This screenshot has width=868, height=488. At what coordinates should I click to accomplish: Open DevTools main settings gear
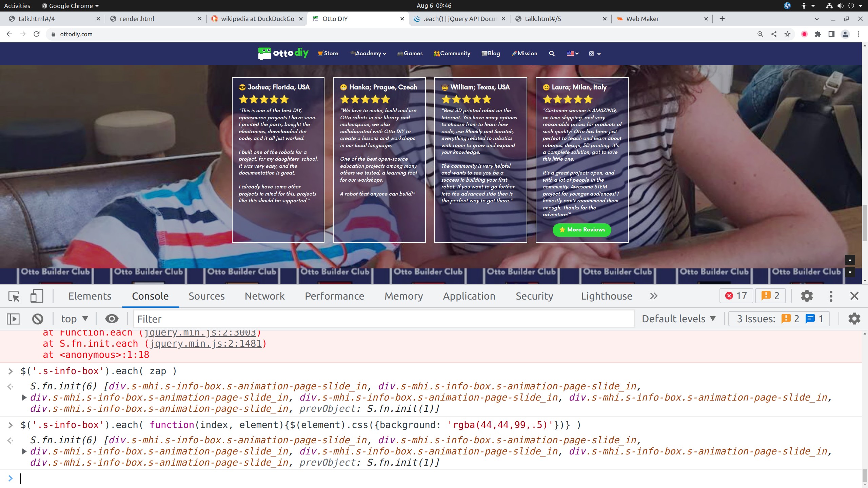tap(807, 296)
